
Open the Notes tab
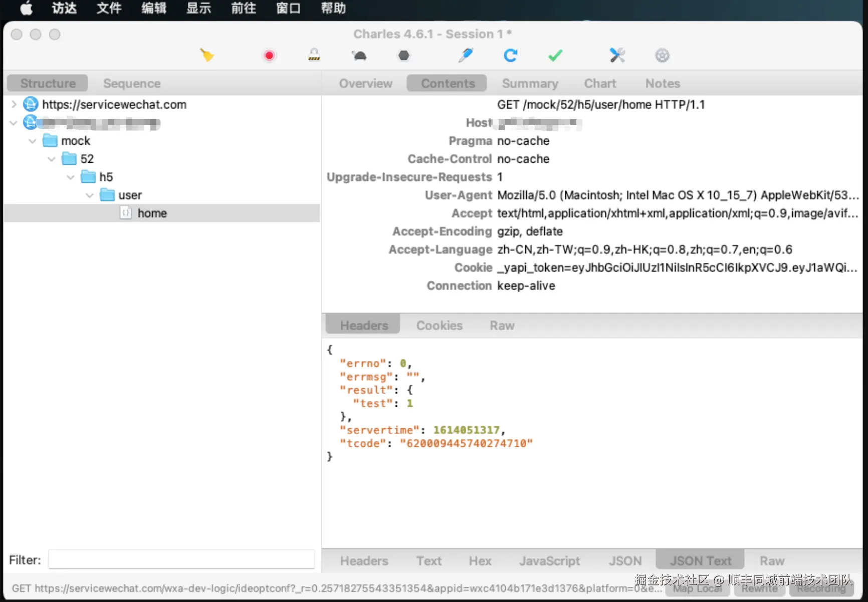(x=663, y=83)
